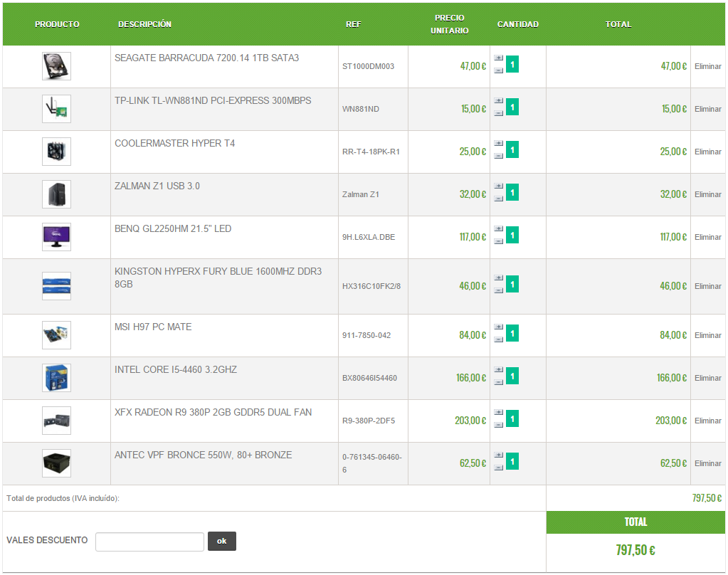Increase quantity of Kingston HyperX Fury RAM

pyautogui.click(x=499, y=278)
